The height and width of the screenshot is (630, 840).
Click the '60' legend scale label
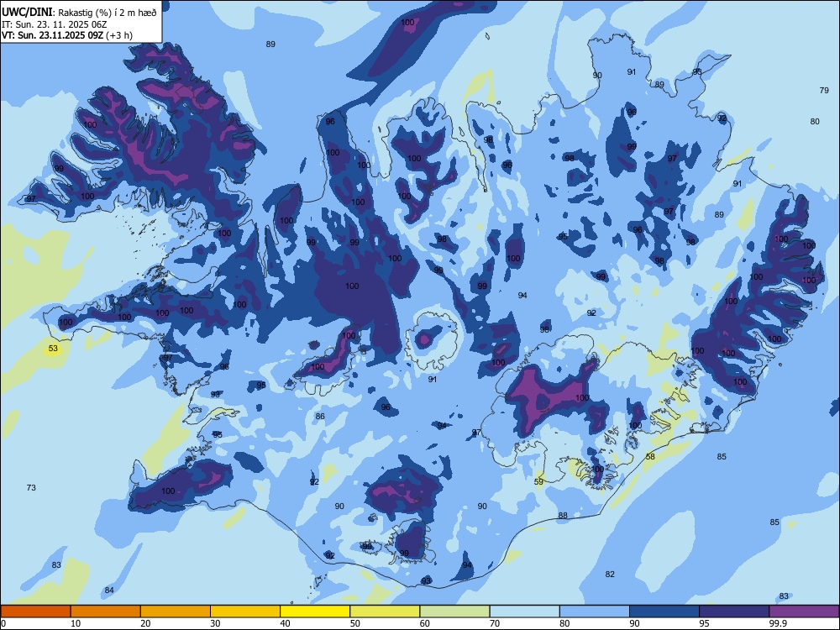tap(425, 623)
